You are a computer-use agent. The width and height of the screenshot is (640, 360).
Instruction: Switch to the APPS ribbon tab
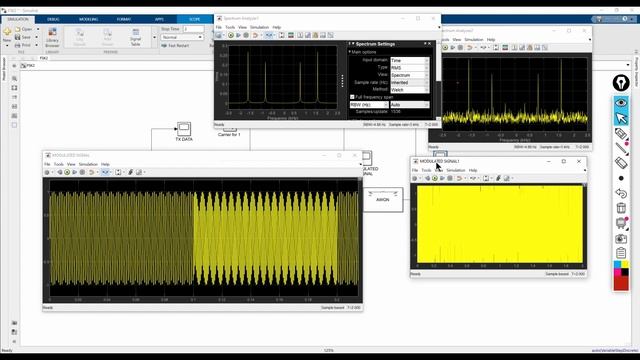click(x=159, y=19)
